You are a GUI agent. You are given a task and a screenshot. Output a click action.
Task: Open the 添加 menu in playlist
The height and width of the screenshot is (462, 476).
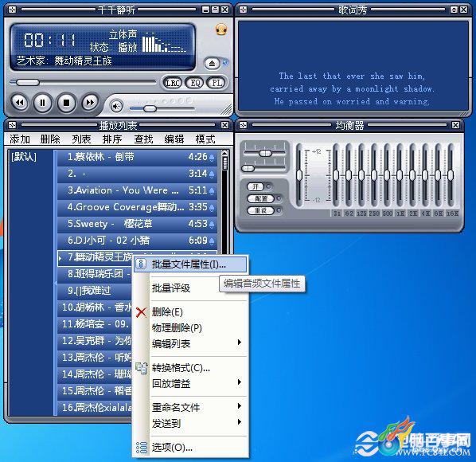20,139
